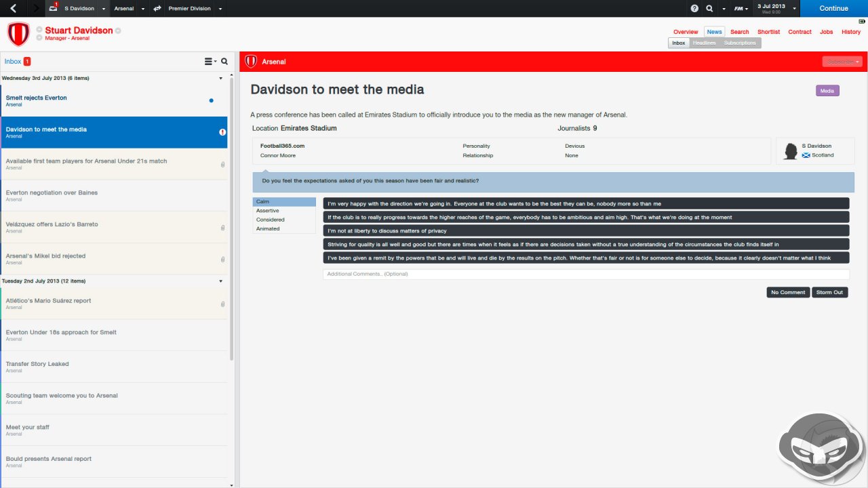Open the help question mark icon

point(694,9)
